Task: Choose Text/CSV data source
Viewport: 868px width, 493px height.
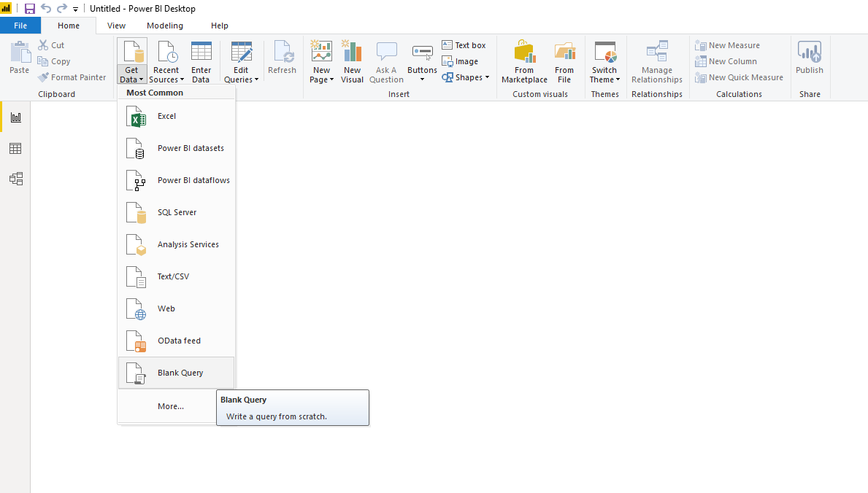Action: point(176,276)
